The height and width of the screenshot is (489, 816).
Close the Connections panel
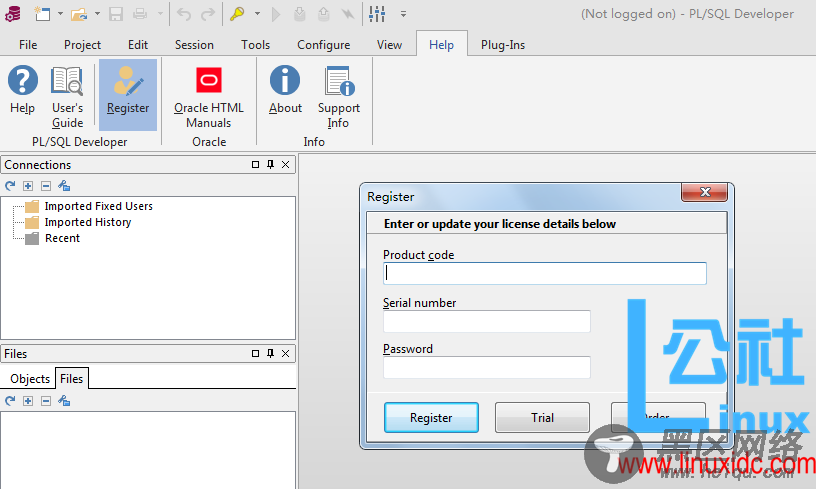click(x=285, y=164)
